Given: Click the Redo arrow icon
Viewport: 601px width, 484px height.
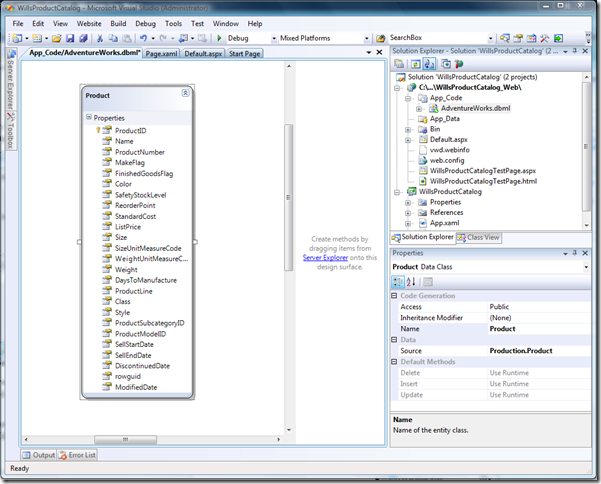Looking at the screenshot, I should coord(163,38).
